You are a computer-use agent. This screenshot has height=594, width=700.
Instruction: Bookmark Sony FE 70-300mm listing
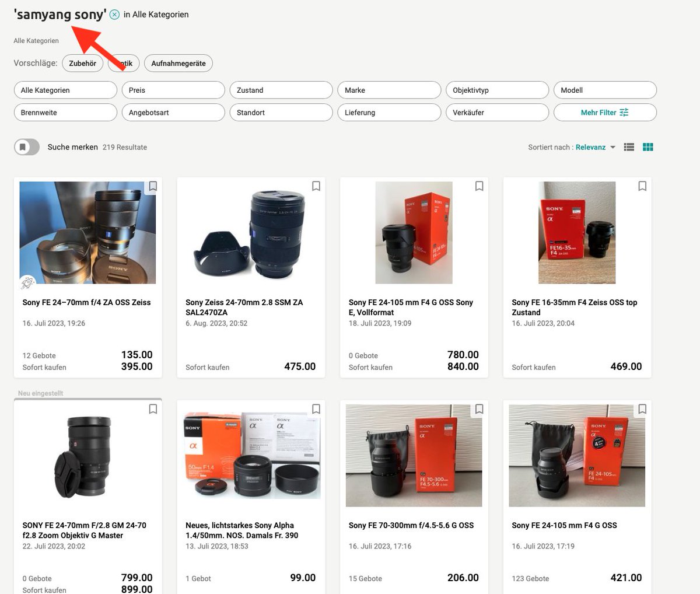pos(479,409)
